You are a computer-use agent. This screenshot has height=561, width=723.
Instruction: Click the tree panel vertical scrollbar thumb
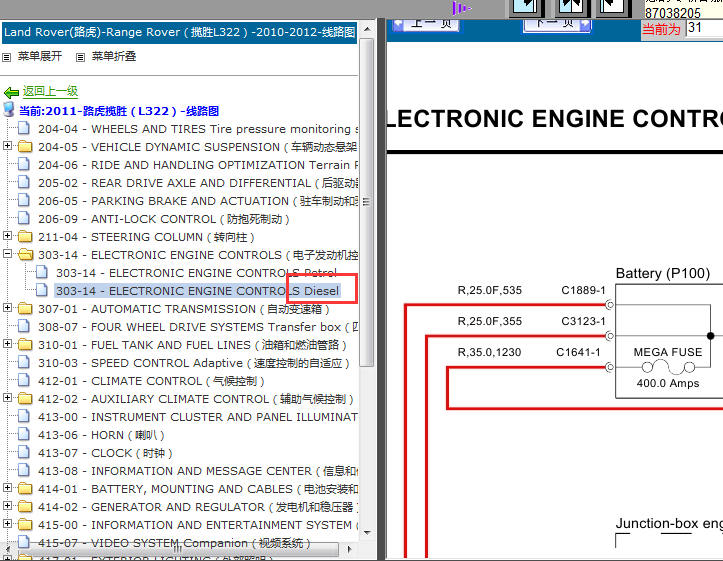[367, 202]
